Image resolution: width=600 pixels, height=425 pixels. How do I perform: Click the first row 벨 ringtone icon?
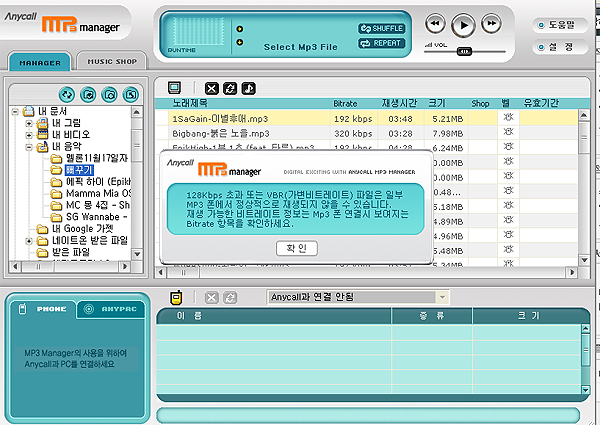point(508,117)
